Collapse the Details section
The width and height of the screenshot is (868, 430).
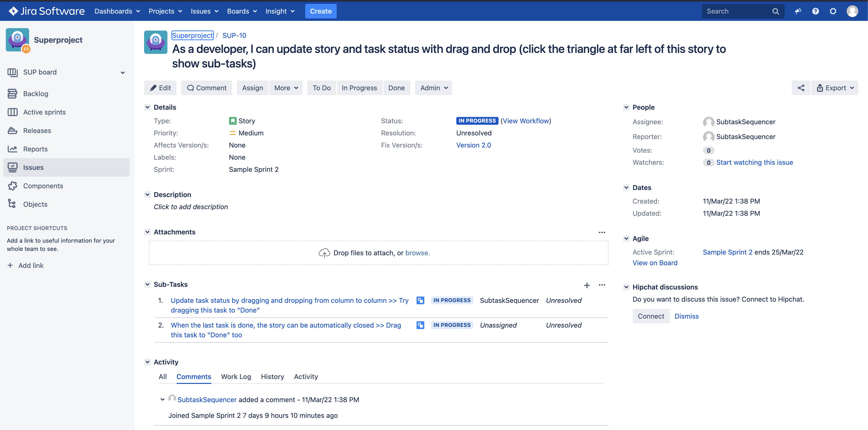pos(147,107)
